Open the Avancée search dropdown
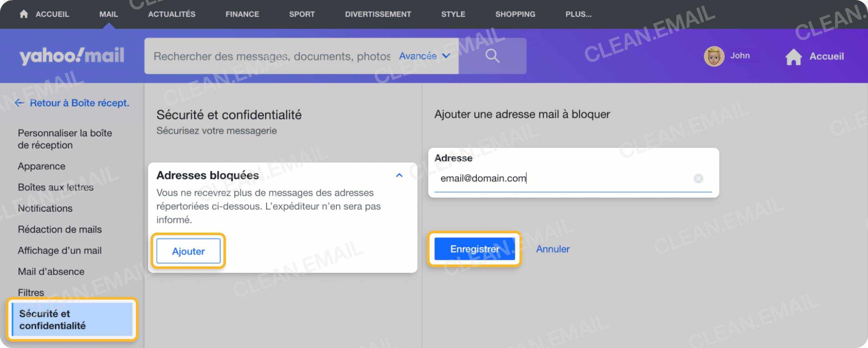Image resolution: width=868 pixels, height=348 pixels. pos(424,56)
